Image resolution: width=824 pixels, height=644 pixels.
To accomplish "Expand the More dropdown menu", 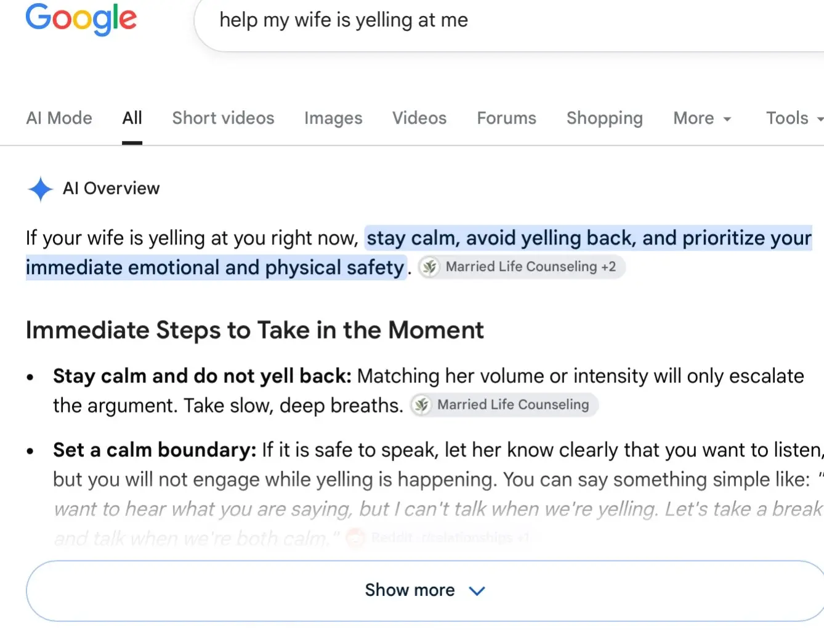I will pos(702,118).
